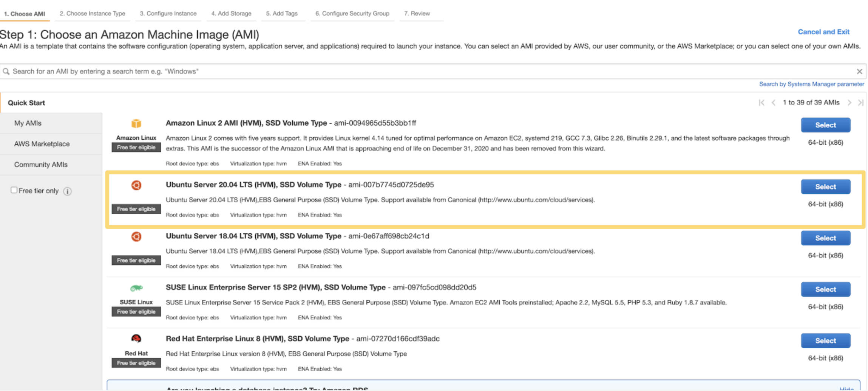This screenshot has width=868, height=391.
Task: Open the Configure Instance step
Action: pyautogui.click(x=168, y=14)
